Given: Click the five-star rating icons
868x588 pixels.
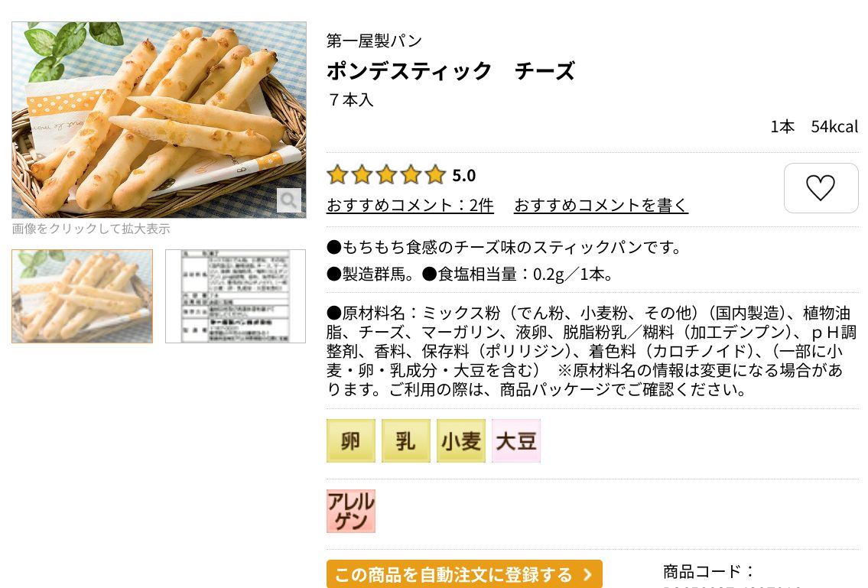Looking at the screenshot, I should pos(386,175).
